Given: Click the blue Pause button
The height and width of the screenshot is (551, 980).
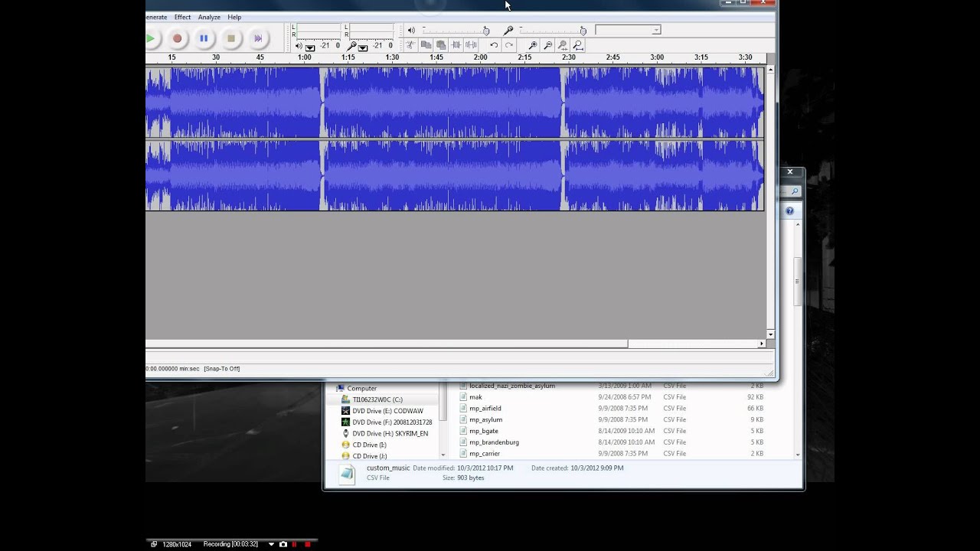Looking at the screenshot, I should point(204,38).
